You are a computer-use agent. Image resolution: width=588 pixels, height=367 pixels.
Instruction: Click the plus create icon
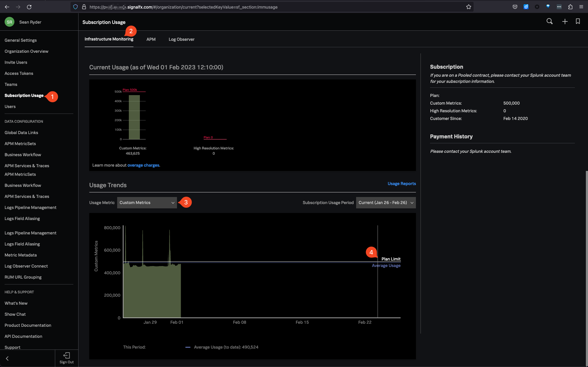click(565, 21)
